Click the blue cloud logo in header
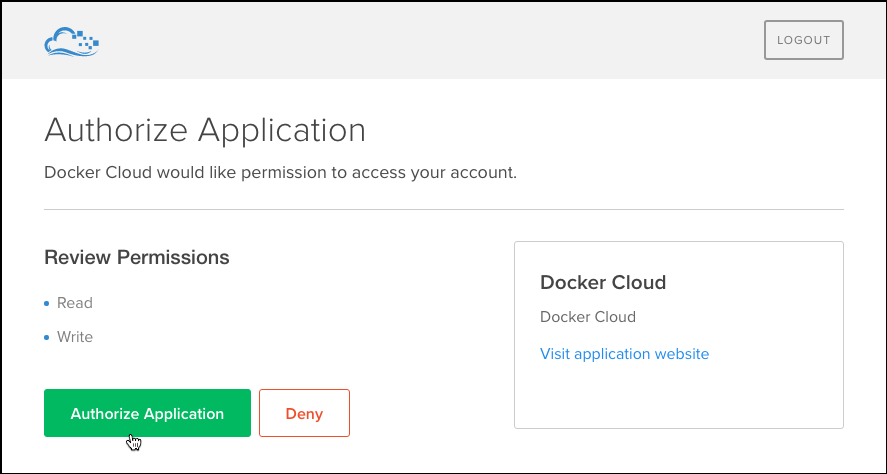Viewport: 887px width, 474px height. [x=71, y=41]
